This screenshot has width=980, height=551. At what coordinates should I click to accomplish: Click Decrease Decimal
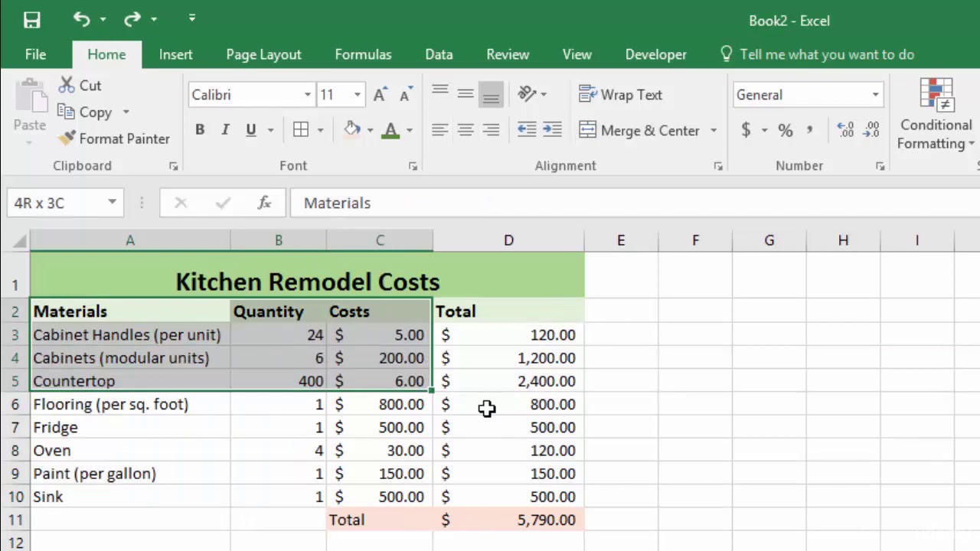coord(871,130)
